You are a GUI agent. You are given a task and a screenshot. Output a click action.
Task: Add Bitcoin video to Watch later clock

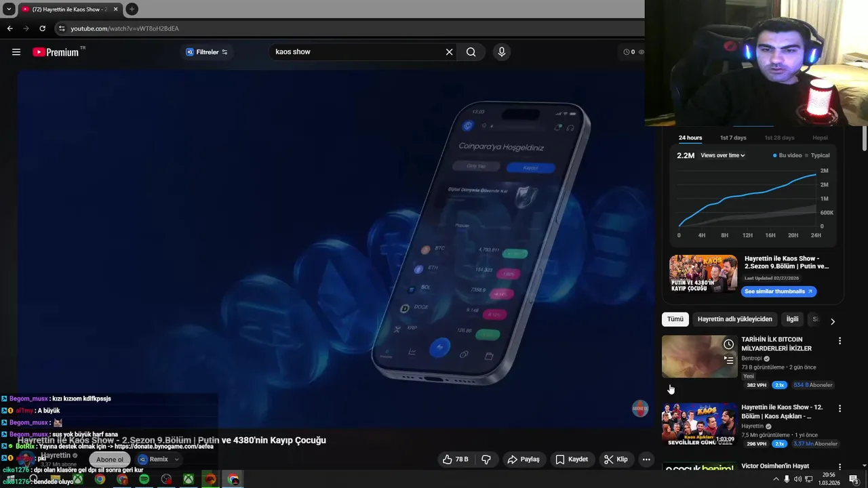click(728, 344)
